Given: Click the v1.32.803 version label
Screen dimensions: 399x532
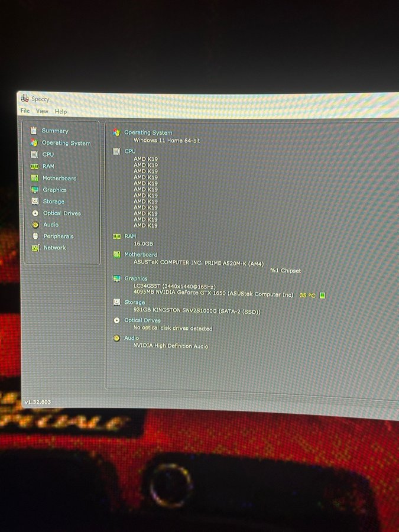Looking at the screenshot, I should pyautogui.click(x=37, y=402).
